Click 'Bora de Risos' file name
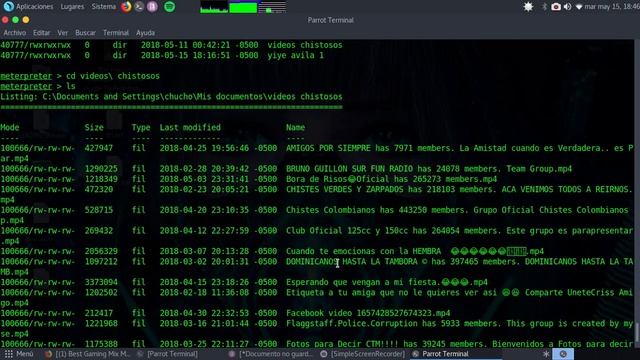This screenshot has height=360, width=640. (x=316, y=179)
